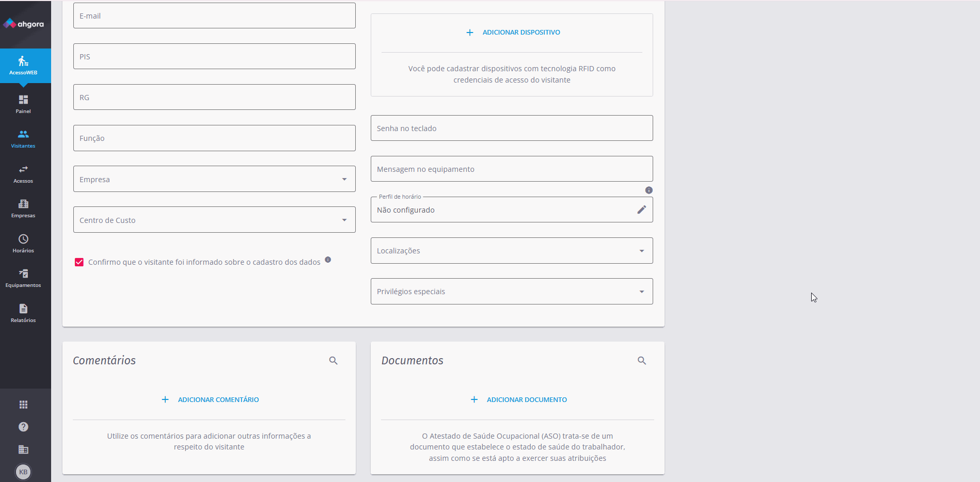Click Adicionar Comentário button
The image size is (980, 482).
(210, 399)
